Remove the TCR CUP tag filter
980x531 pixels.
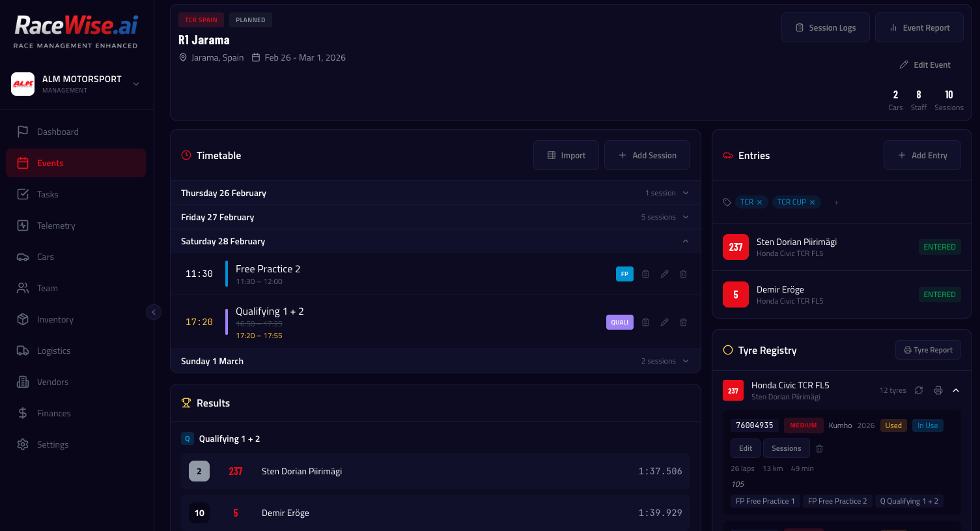point(812,203)
